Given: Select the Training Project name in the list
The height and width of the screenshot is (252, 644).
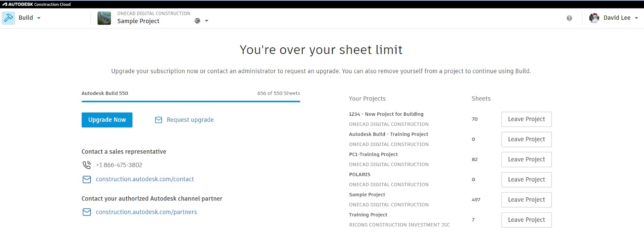Looking at the screenshot, I should coord(368,215).
